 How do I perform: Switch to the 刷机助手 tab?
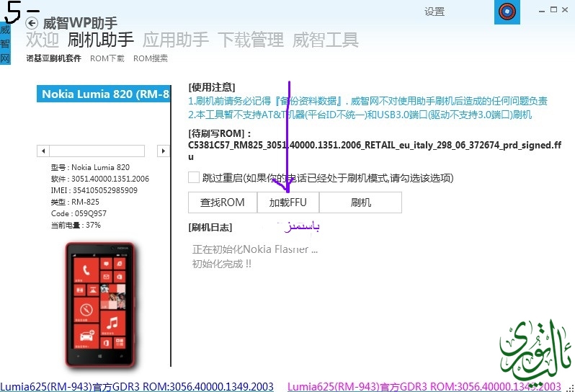tap(100, 40)
